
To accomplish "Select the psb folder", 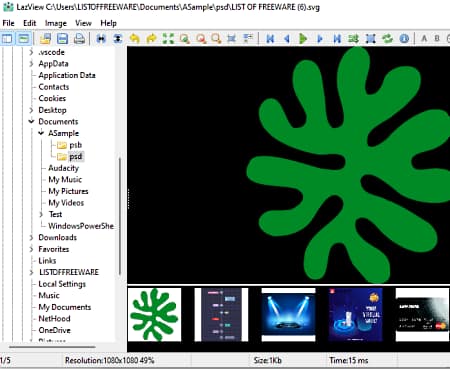I will 75,145.
